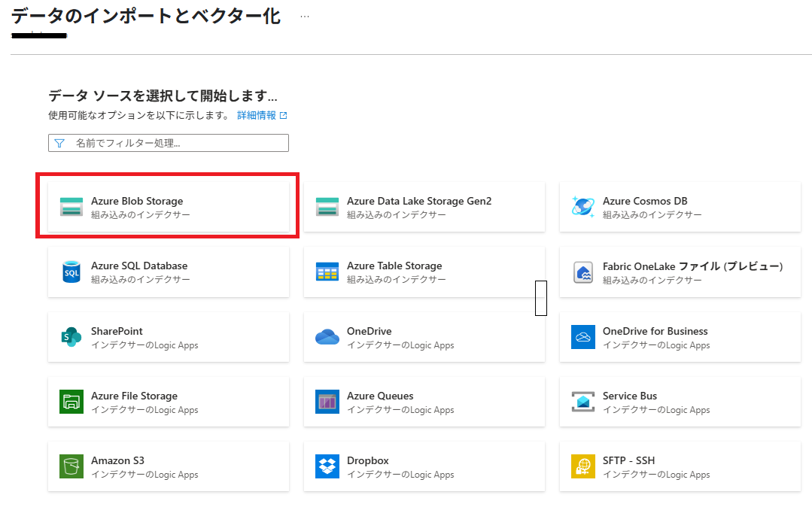Screen dimensions: 812x507
Task: Click the Service Bus envelope icon
Action: coord(583,402)
